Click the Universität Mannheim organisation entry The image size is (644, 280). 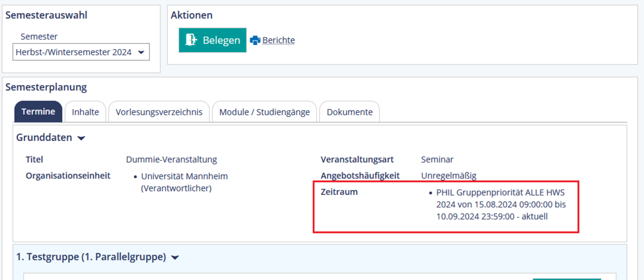(184, 182)
